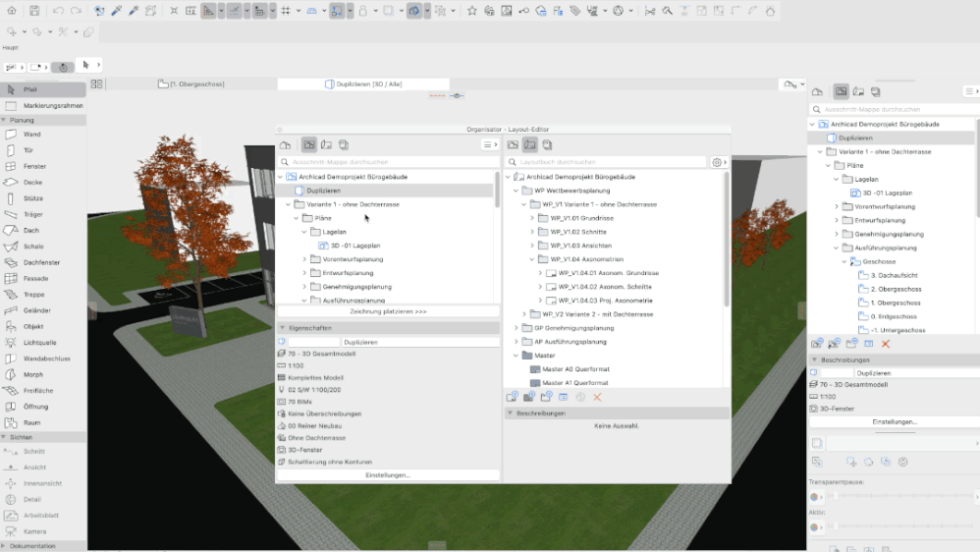This screenshot has width=980, height=552.
Task: Click the favorites star icon in toolbar
Action: 472,11
